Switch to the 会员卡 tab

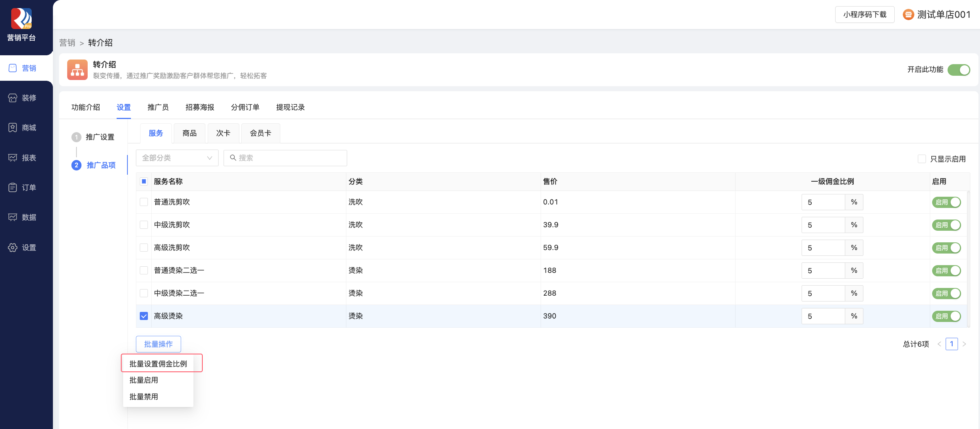point(260,133)
